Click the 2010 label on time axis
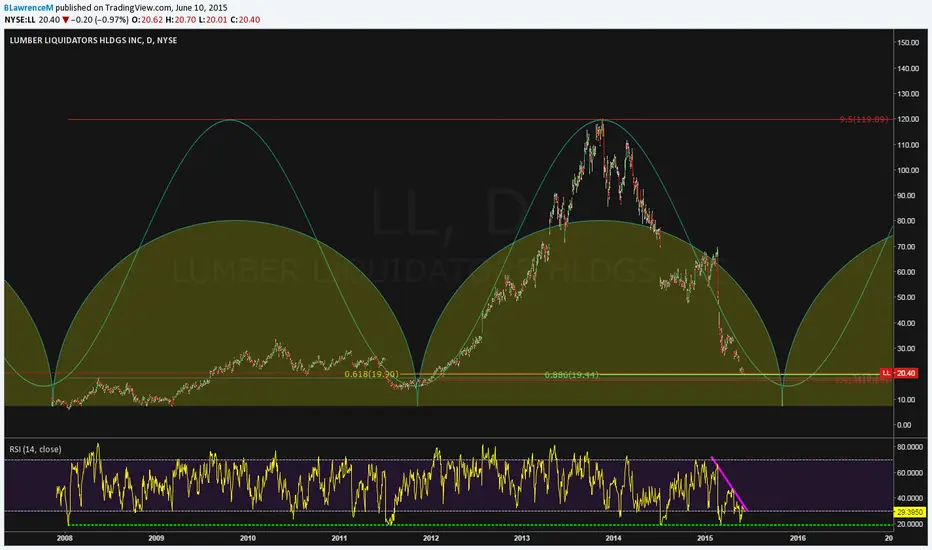Image resolution: width=932 pixels, height=550 pixels. click(x=248, y=538)
